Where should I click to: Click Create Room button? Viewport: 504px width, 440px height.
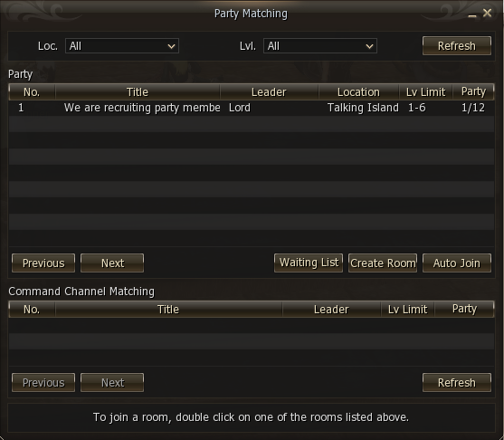383,263
